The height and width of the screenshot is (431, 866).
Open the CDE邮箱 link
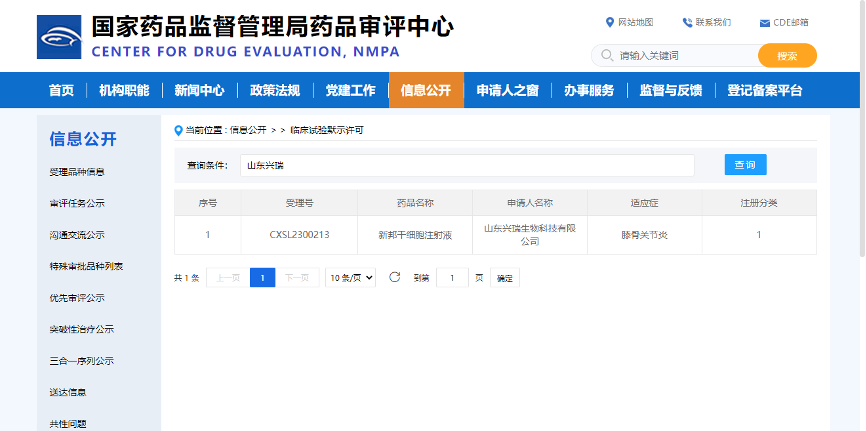pos(791,23)
